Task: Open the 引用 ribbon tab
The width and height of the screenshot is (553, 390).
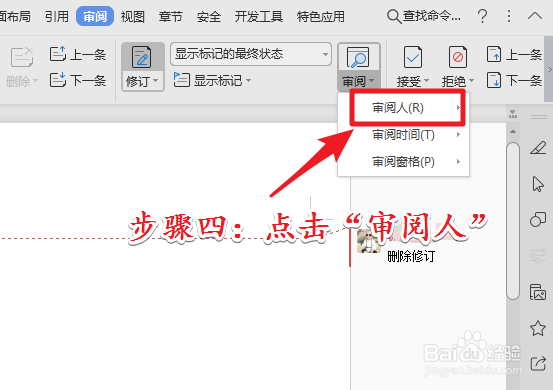Action: [57, 16]
